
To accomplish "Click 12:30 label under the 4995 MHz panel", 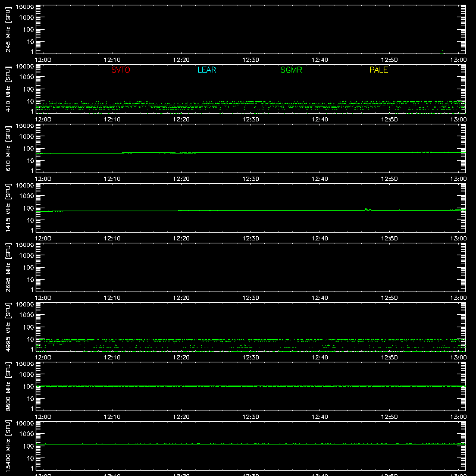I will click(250, 358).
